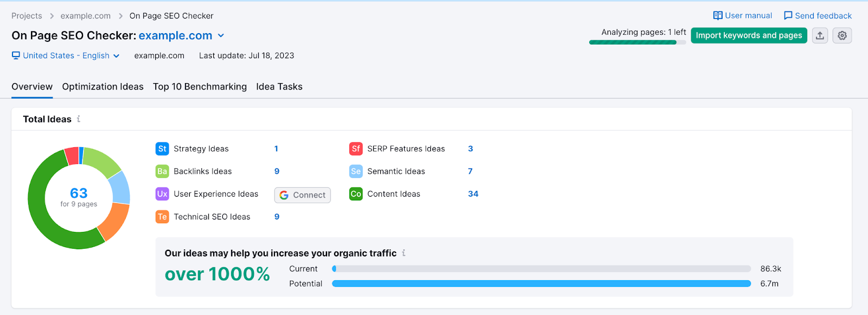Go to Top 10 Benchmarking tab
Viewport: 868px width, 315px height.
pos(200,87)
